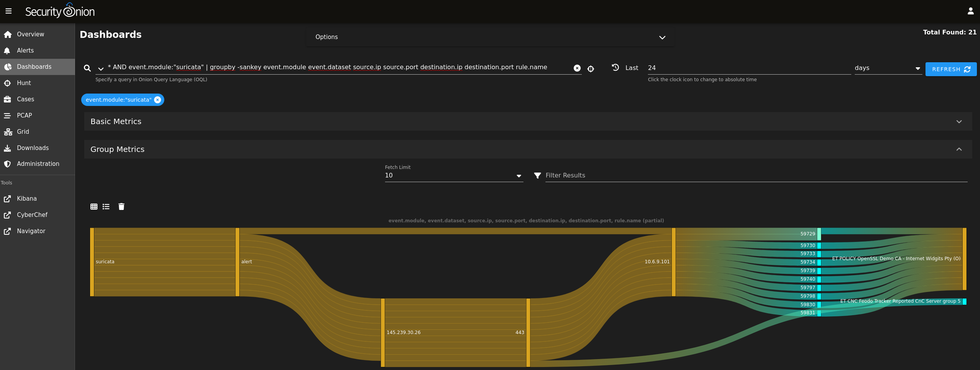Viewport: 980px width, 370px height.
Task: Click destination port 59831 node
Action: [819, 313]
